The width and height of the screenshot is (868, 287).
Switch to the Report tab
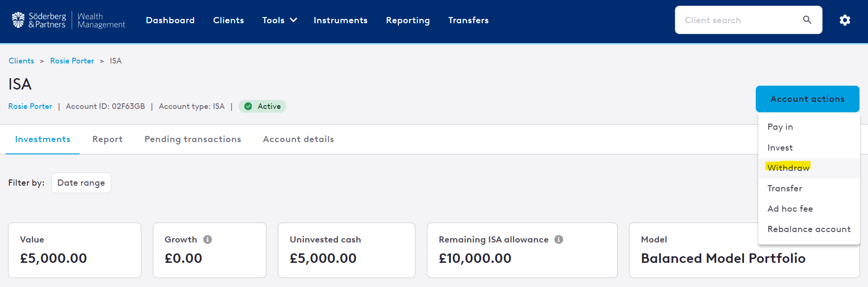point(107,139)
